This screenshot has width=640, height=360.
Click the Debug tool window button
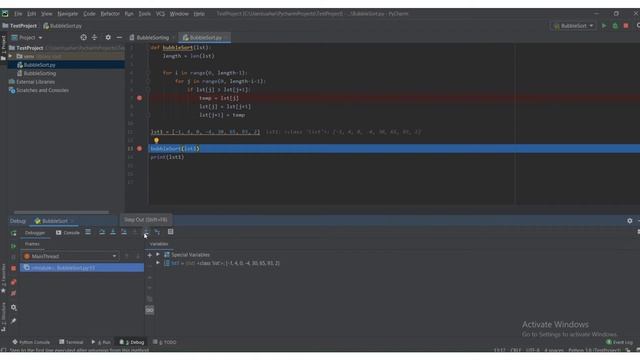click(132, 342)
